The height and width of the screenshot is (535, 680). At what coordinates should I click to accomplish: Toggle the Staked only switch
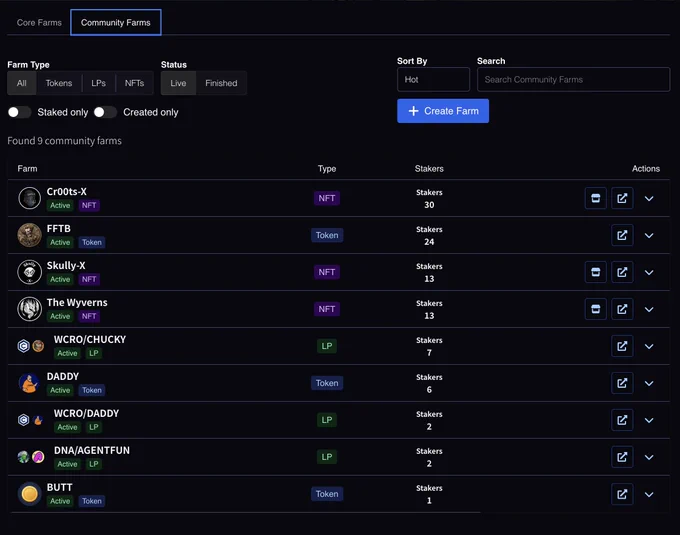[x=19, y=112]
